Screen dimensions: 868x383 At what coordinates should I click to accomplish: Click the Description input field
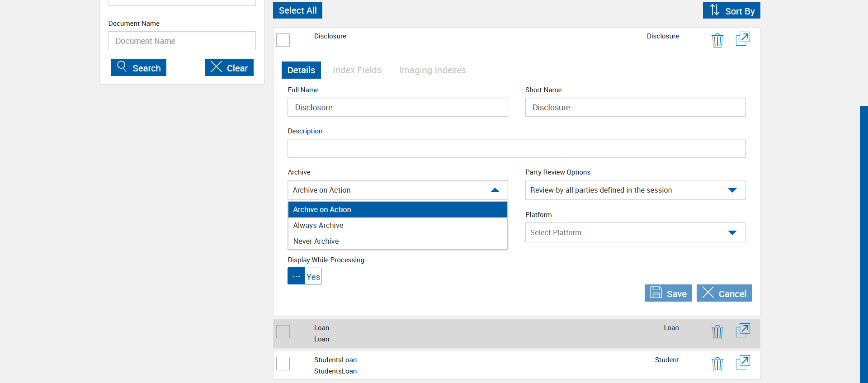coord(516,148)
